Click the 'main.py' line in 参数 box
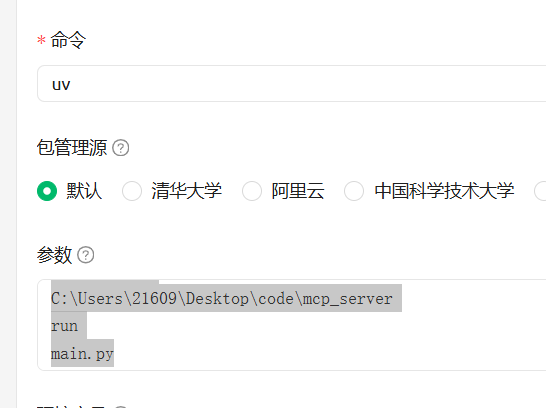This screenshot has width=546, height=408. 82,354
